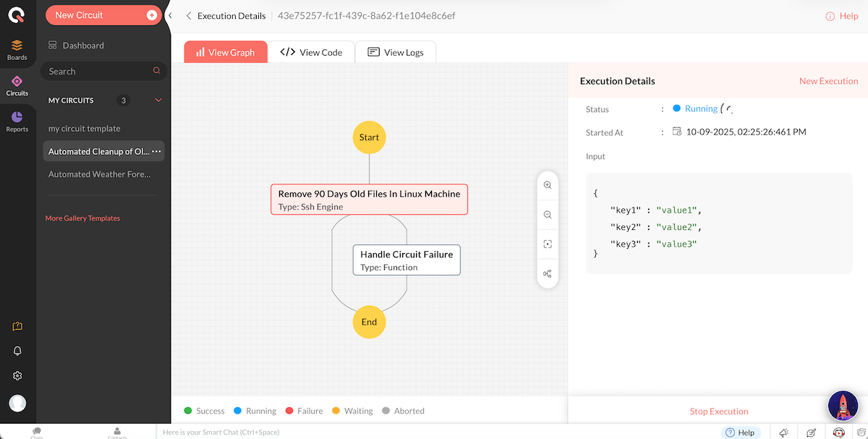The image size is (868, 439).
Task: Click the announcements megaphone icon
Action: tap(784, 432)
